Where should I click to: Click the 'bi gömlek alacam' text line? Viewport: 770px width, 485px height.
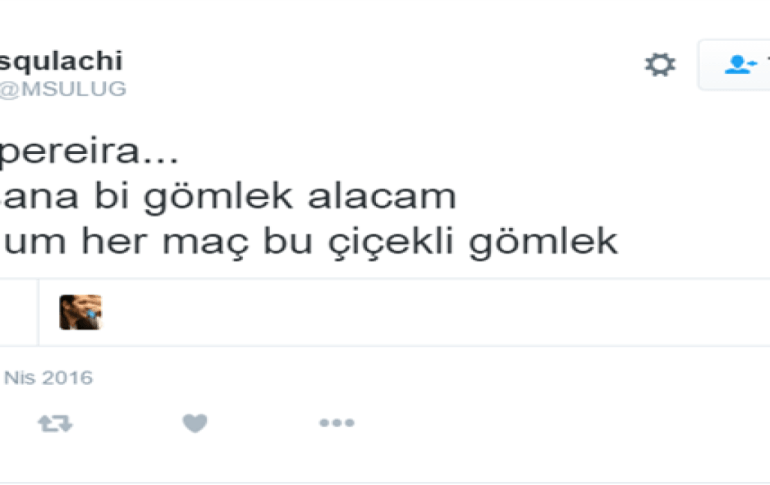[x=228, y=197]
